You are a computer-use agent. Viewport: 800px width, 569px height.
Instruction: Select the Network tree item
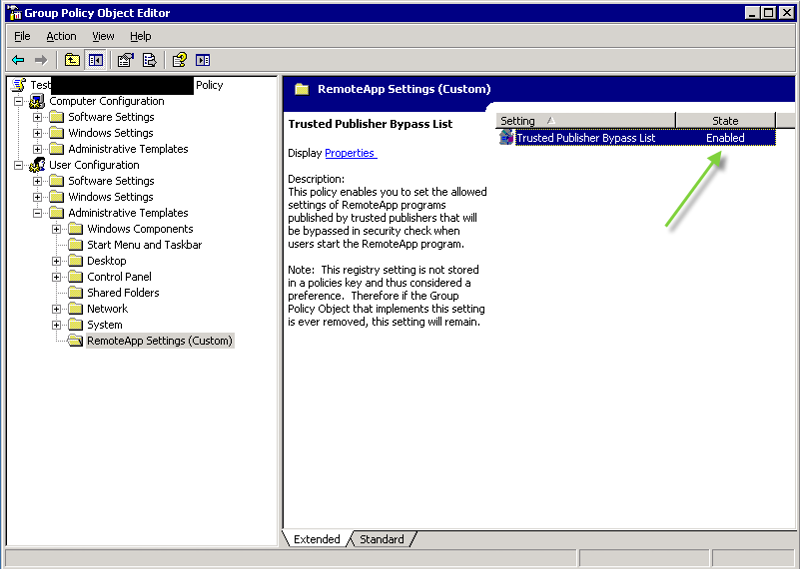(x=107, y=309)
